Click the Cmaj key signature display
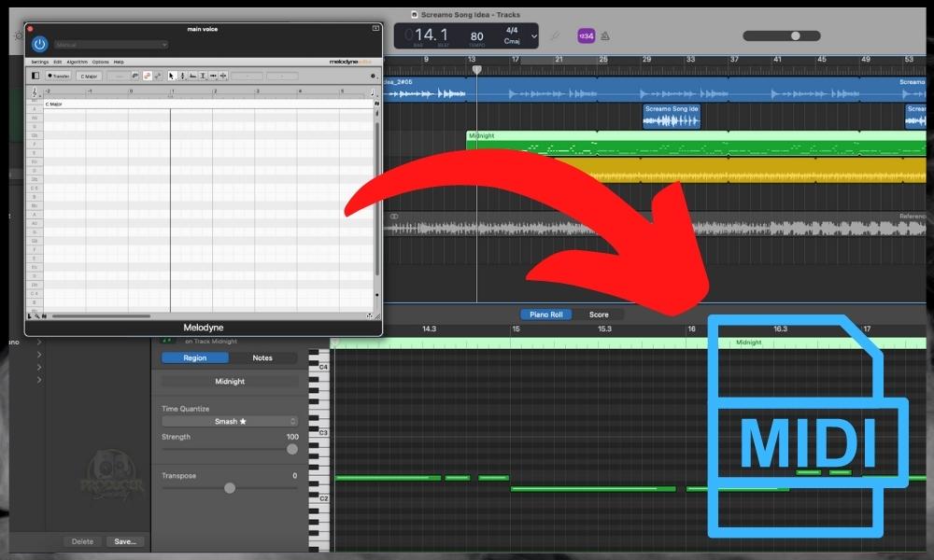This screenshot has width=934, height=560. click(512, 41)
